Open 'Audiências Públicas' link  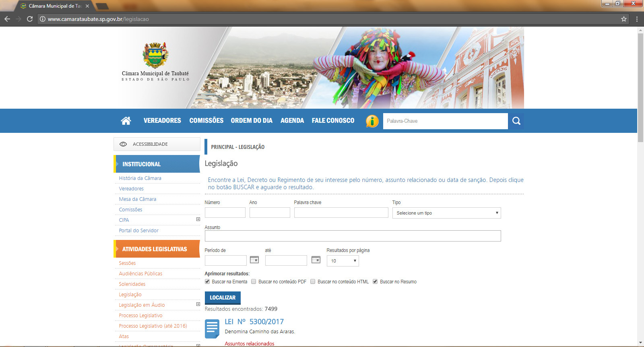[x=140, y=273]
